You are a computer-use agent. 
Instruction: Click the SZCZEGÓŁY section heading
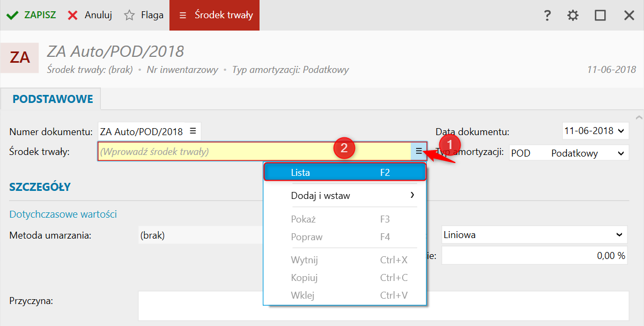click(40, 187)
